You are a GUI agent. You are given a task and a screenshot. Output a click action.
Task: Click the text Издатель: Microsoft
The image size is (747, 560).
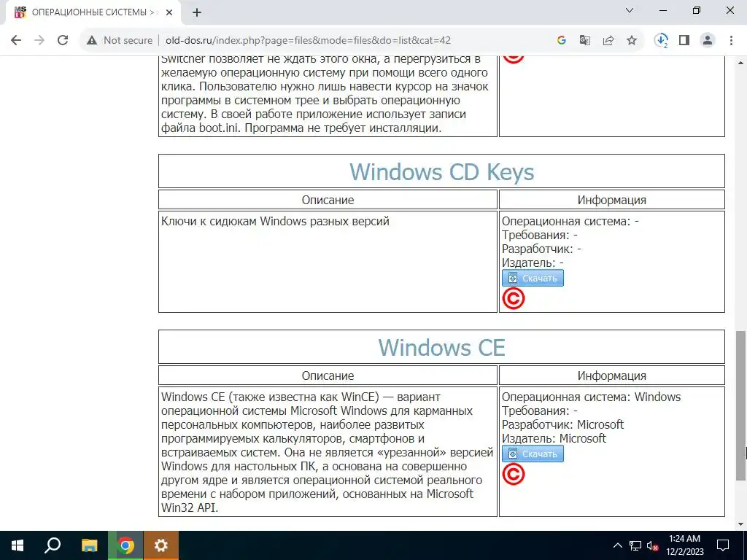click(x=554, y=438)
